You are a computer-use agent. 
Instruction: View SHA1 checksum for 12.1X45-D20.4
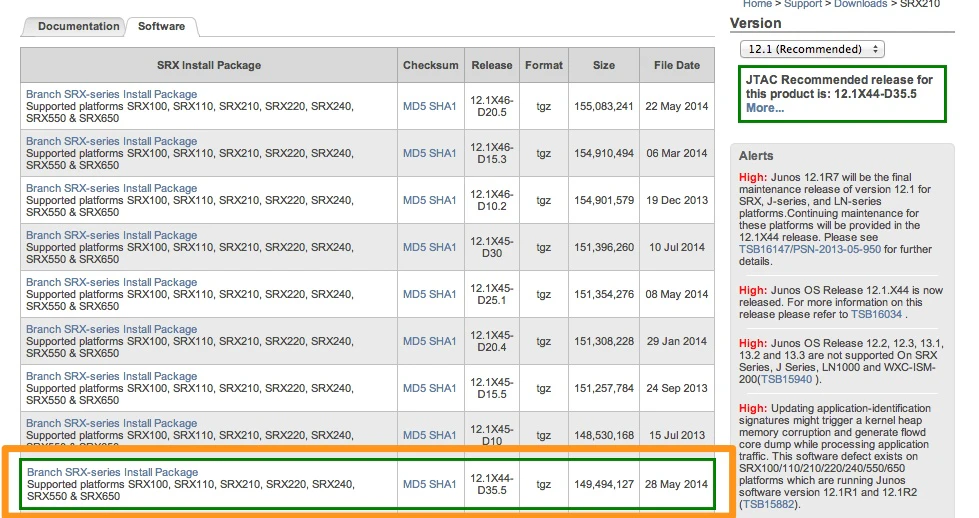[x=443, y=341]
